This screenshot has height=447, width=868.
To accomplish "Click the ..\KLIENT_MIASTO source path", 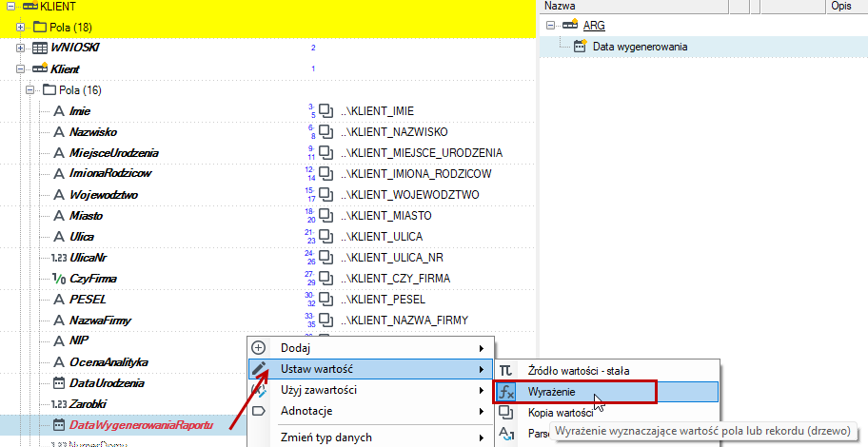I will point(385,216).
